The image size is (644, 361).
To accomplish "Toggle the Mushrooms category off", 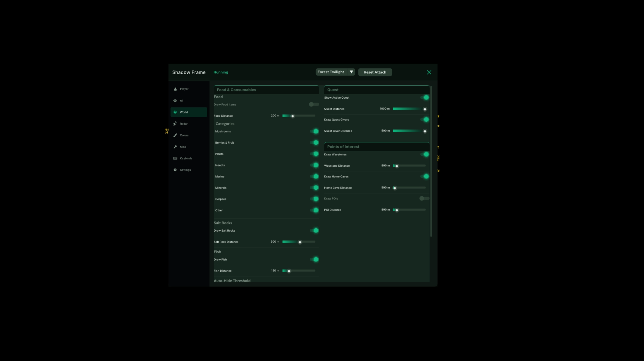I will (314, 131).
